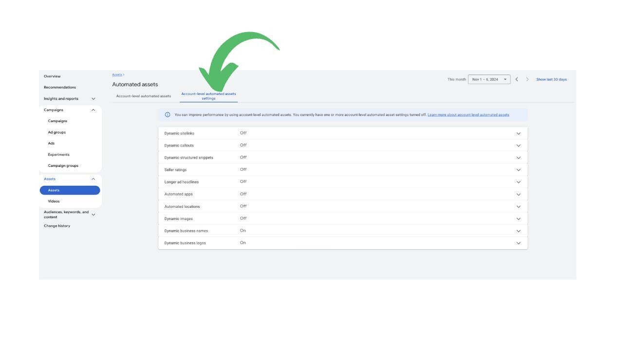634x364 pixels.
Task: Click the This month label
Action: [457, 79]
